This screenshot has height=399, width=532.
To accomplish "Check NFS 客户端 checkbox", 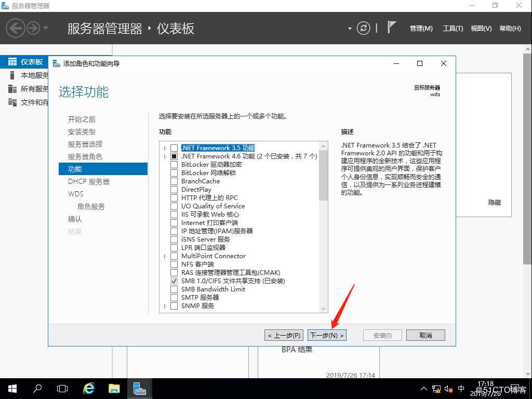I will coord(174,264).
